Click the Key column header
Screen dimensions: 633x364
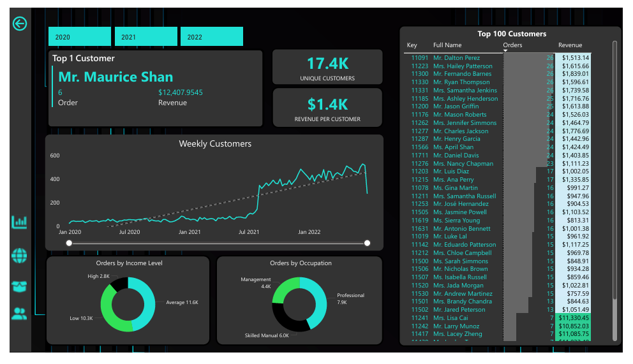[x=412, y=45]
